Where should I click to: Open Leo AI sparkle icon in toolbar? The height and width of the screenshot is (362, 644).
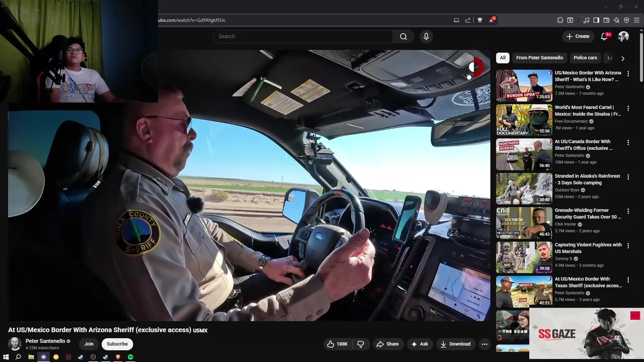pyautogui.click(x=616, y=20)
